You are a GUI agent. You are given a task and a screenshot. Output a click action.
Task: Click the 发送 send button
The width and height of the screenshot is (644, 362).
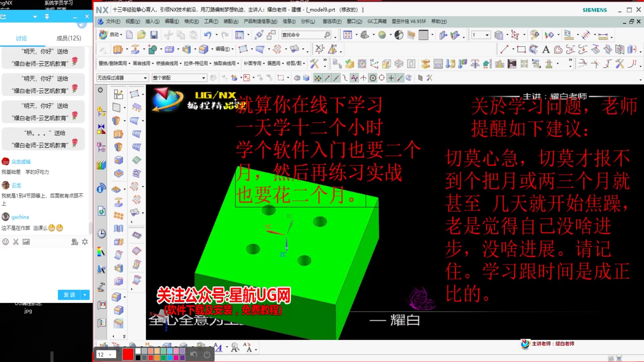click(69, 295)
